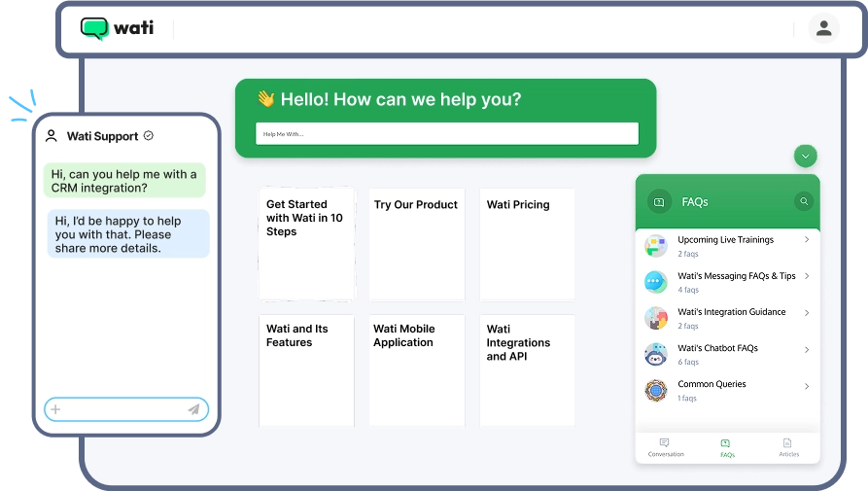Expand Wati's Chatbot FAQs arrow
The image size is (868, 491).
tap(807, 349)
